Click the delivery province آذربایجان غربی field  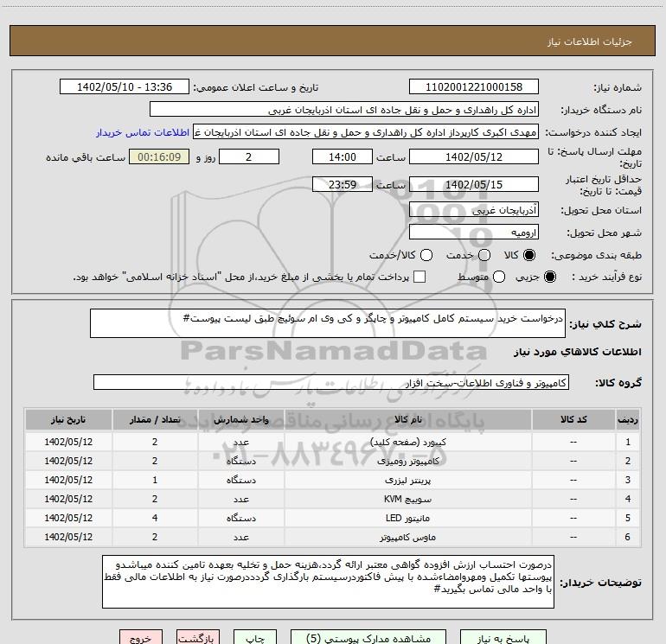[474, 210]
